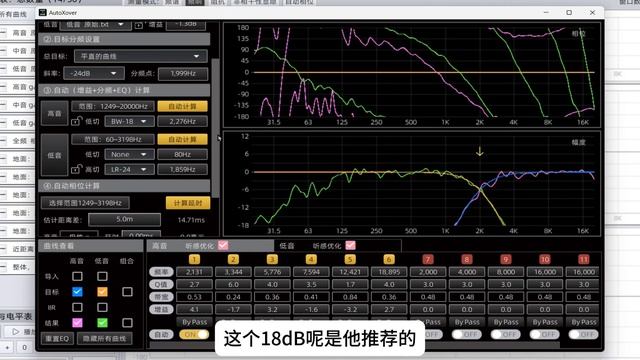Uncheck blue 目标 高音 checkbox
640x360 pixels.
coord(77,292)
